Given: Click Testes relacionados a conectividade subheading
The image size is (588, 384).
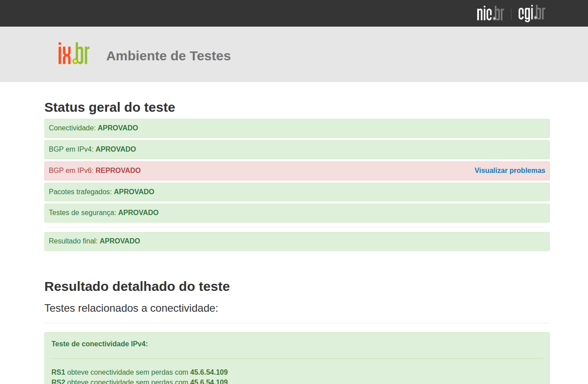Looking at the screenshot, I should click(131, 308).
